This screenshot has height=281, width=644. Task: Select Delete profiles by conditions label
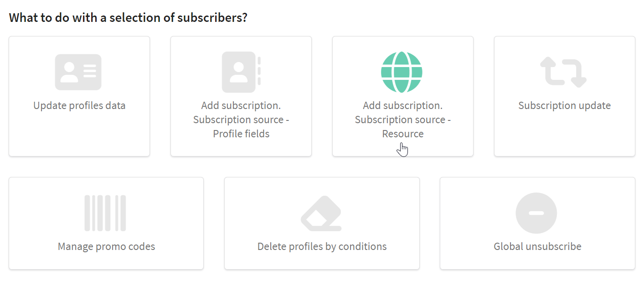coord(322,246)
